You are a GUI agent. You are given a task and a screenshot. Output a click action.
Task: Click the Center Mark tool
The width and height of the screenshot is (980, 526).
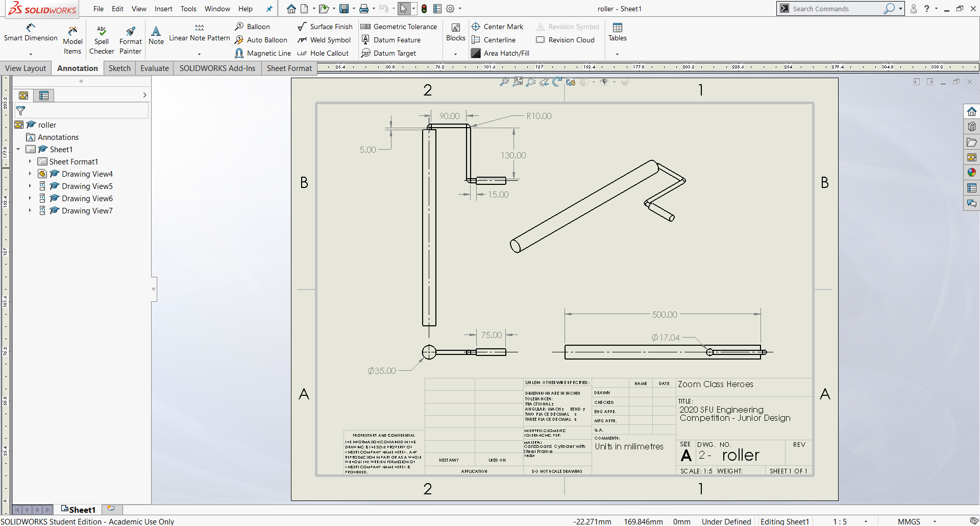pyautogui.click(x=498, y=27)
